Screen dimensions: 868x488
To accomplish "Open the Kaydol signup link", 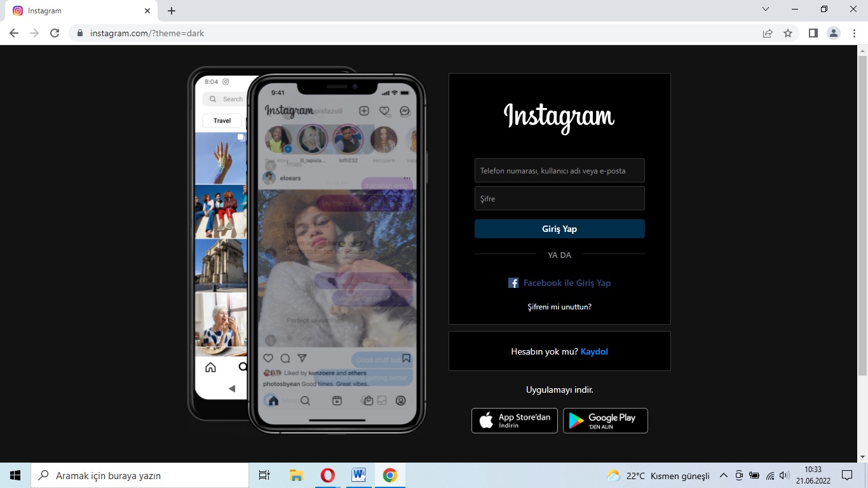I will click(x=594, y=351).
